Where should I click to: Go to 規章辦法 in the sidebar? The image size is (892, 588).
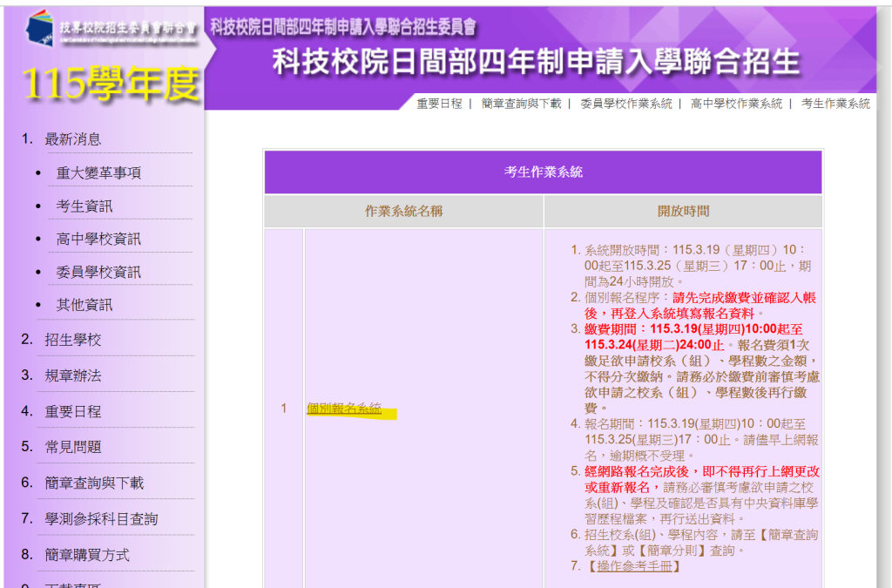[73, 376]
